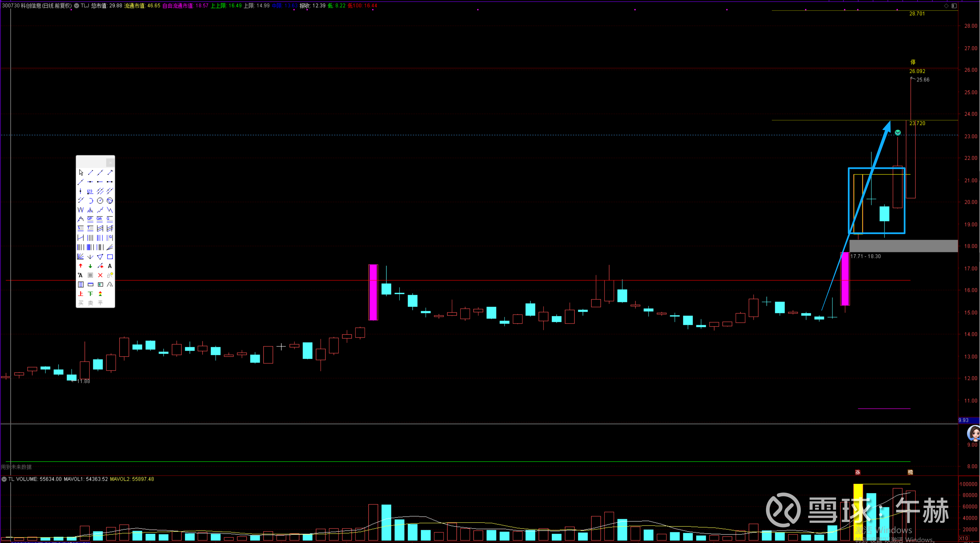The height and width of the screenshot is (543, 980).
Task: Select the ruler measurement tool
Action: tap(90, 285)
